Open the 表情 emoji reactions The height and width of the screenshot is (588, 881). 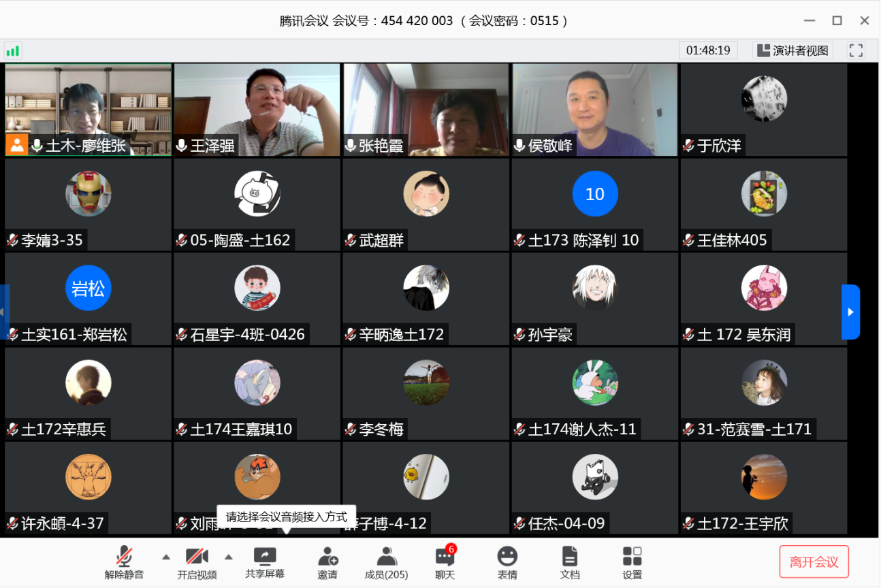click(x=507, y=563)
